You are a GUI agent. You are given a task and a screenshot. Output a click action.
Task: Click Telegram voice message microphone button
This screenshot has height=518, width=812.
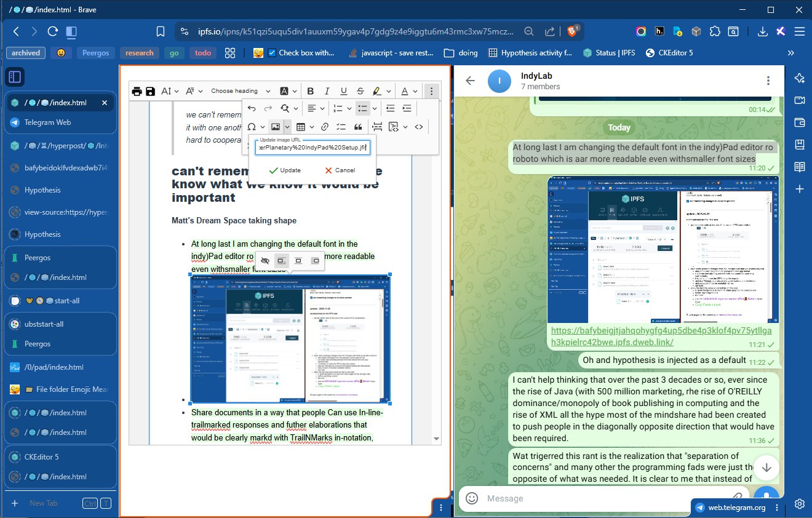tap(766, 498)
